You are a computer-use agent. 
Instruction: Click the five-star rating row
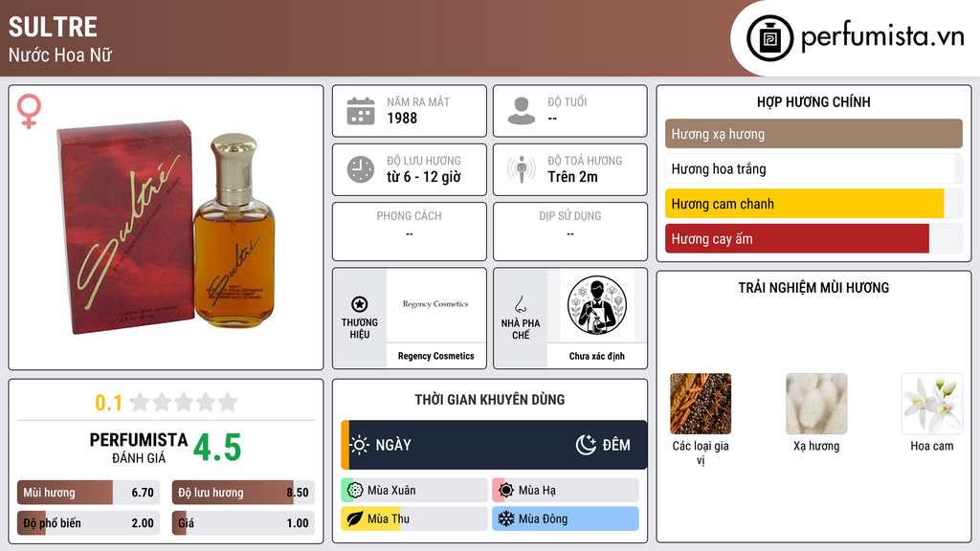[185, 402]
